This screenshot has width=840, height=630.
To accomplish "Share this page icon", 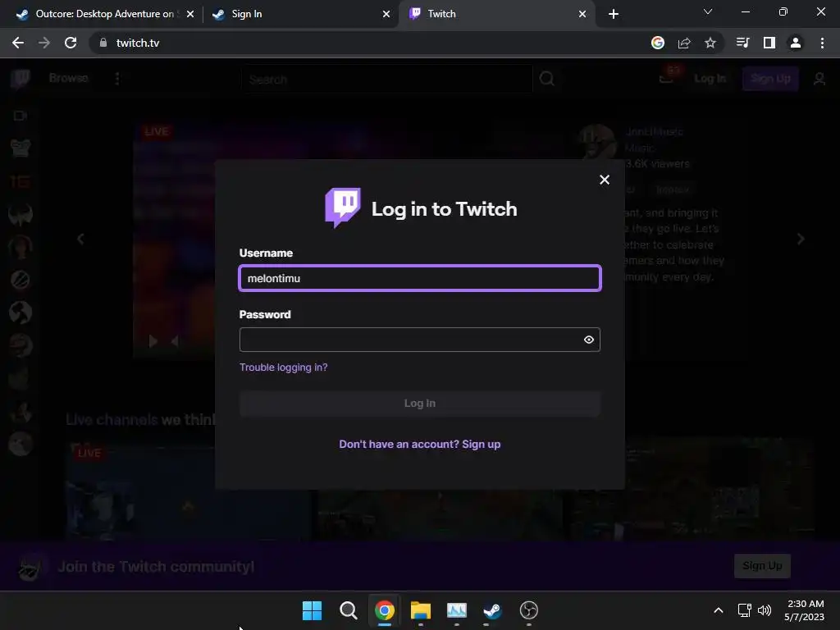I will pos(684,43).
